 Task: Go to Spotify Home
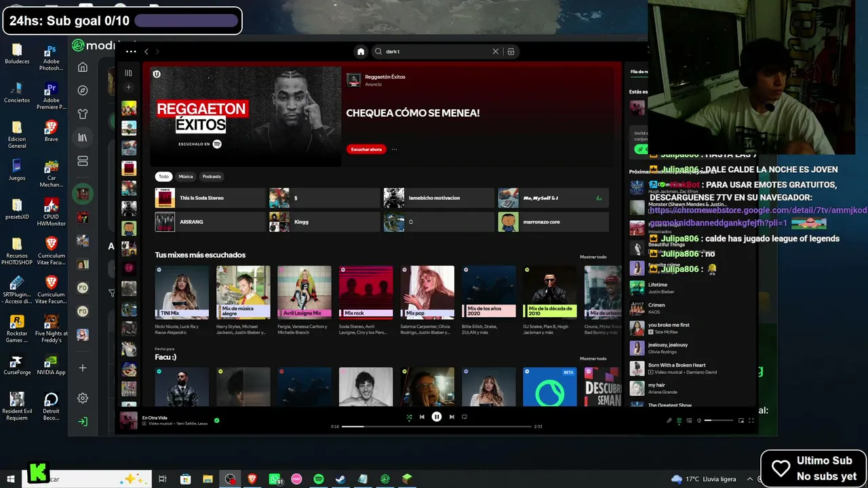coord(361,52)
